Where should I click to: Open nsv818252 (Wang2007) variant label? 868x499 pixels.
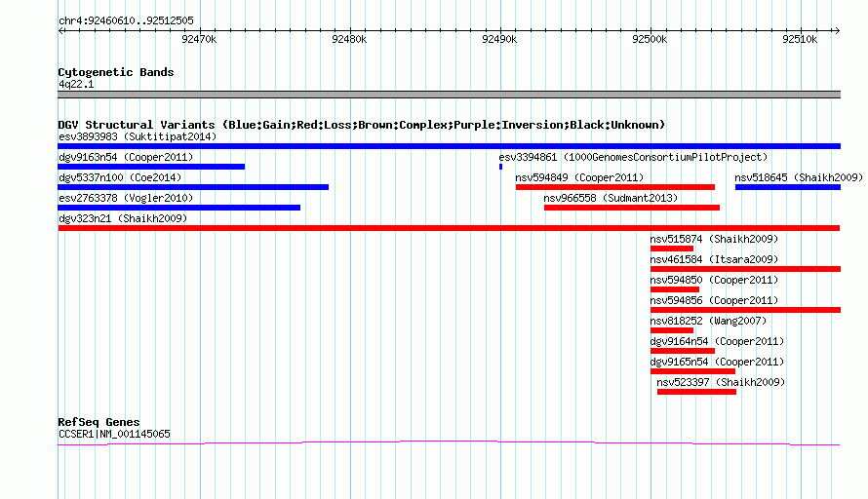click(709, 321)
